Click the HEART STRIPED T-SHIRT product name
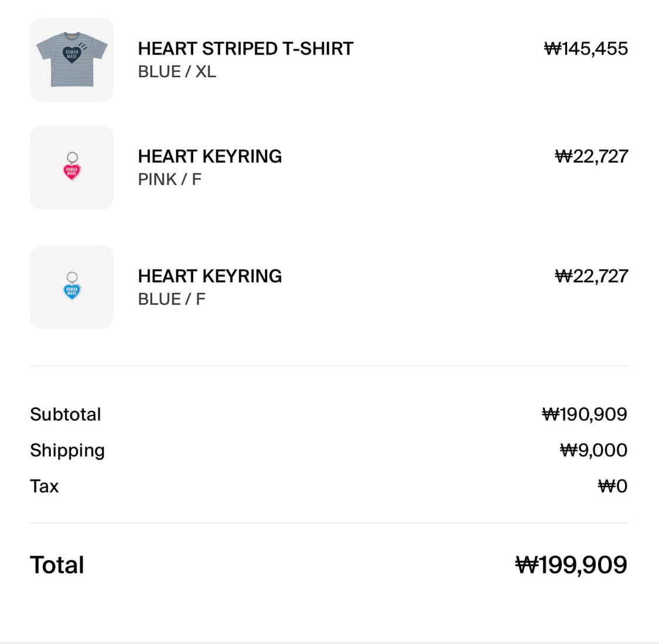659x644 pixels. pos(245,49)
